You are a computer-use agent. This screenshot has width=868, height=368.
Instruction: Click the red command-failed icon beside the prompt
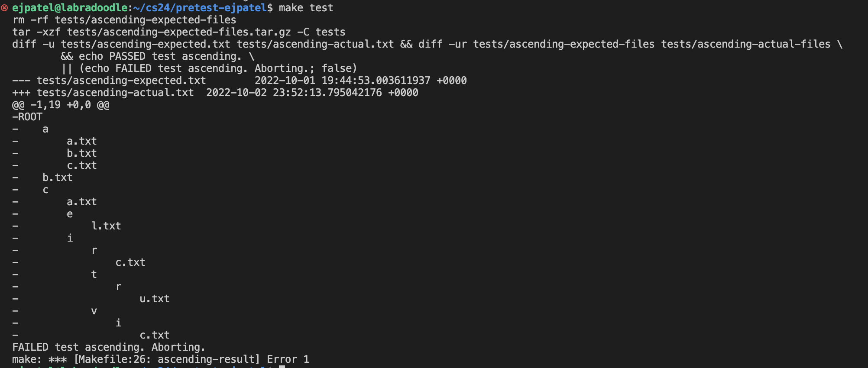[4, 8]
